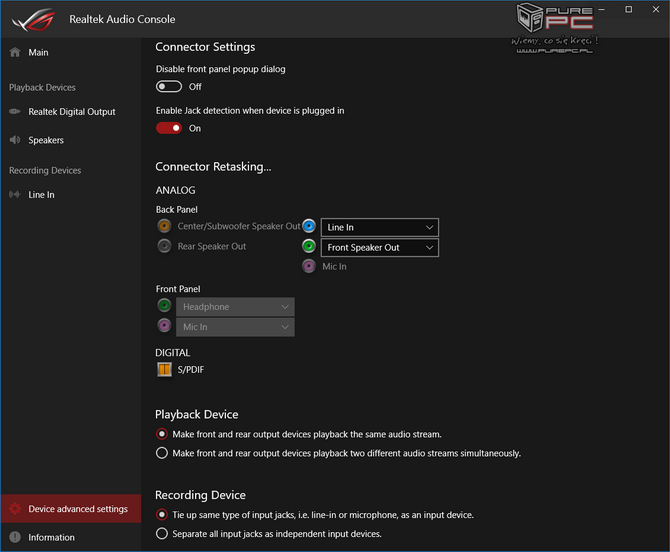The height and width of the screenshot is (552, 670).
Task: Click the Connector Retasking... heading
Action: [213, 167]
